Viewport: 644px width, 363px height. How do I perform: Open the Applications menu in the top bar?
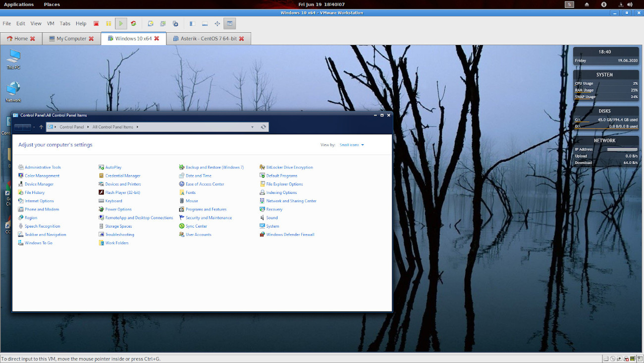click(x=19, y=4)
